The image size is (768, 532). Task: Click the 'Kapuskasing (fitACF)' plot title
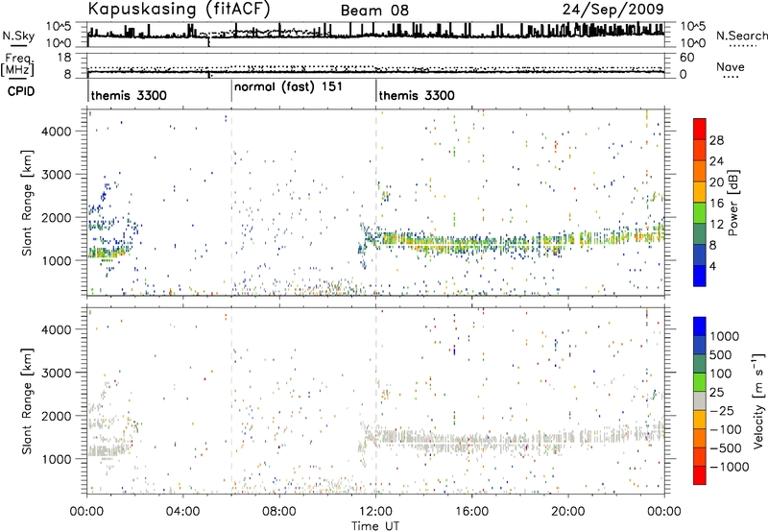pos(179,9)
